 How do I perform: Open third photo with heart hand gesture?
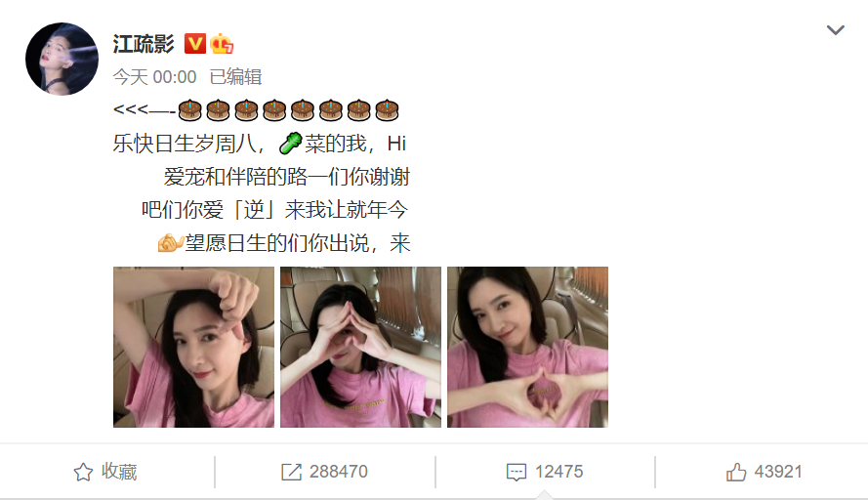(x=527, y=348)
